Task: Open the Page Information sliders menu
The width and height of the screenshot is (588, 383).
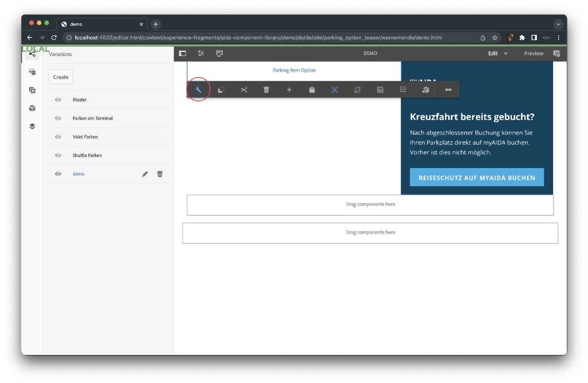Action: tap(201, 54)
